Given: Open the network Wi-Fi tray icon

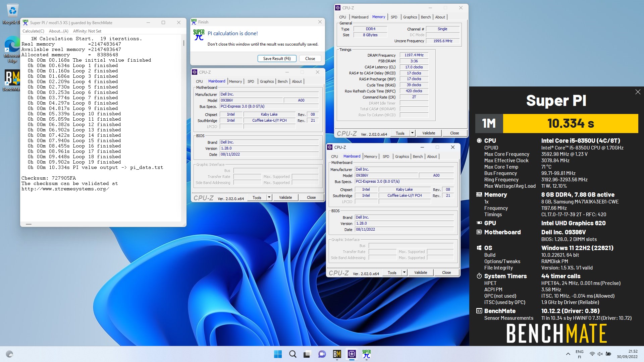Looking at the screenshot, I should [x=592, y=354].
